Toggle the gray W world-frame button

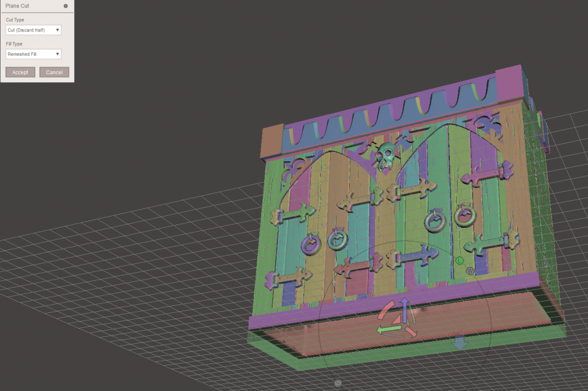click(x=470, y=270)
